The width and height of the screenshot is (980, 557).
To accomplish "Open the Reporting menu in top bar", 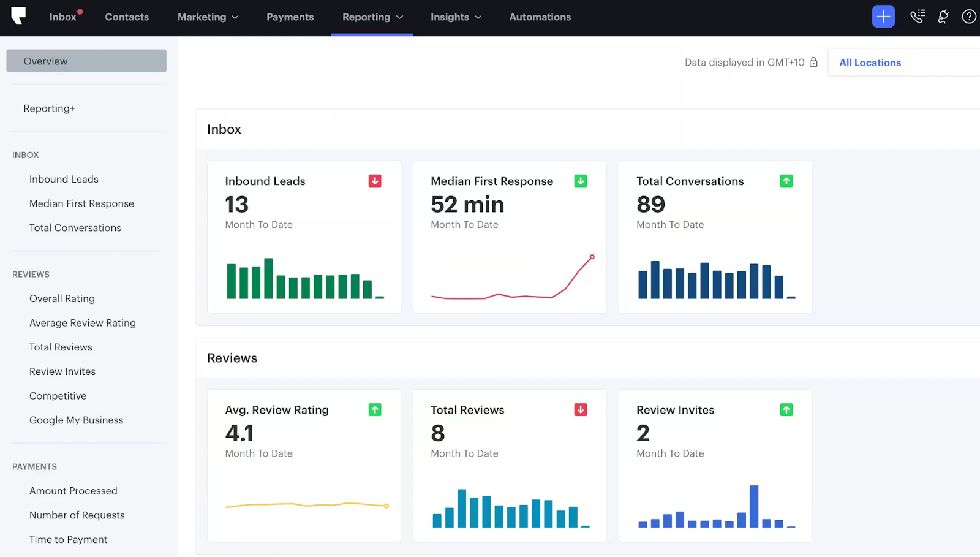I will pyautogui.click(x=372, y=17).
